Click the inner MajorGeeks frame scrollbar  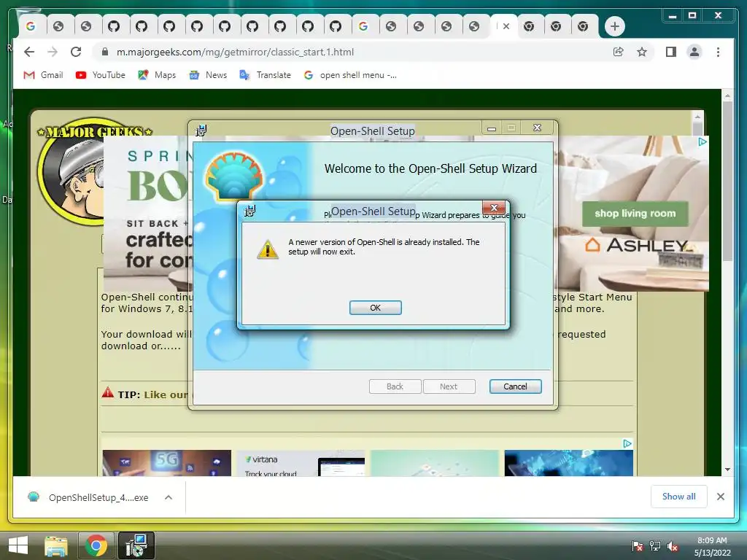point(697,128)
